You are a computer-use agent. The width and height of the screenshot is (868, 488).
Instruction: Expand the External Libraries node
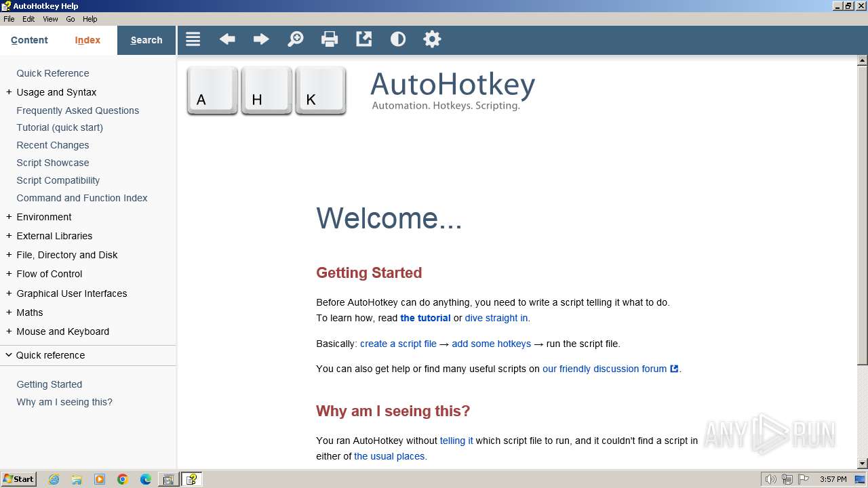tap(9, 236)
